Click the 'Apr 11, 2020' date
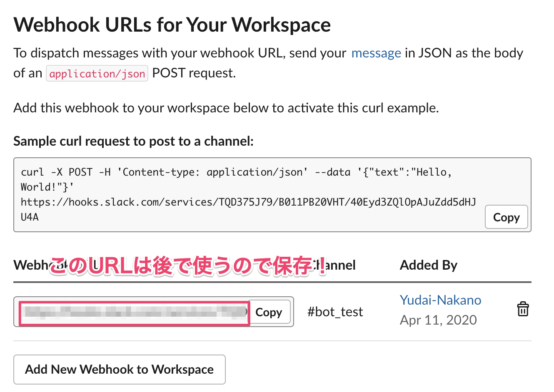The width and height of the screenshot is (554, 392). tap(438, 320)
